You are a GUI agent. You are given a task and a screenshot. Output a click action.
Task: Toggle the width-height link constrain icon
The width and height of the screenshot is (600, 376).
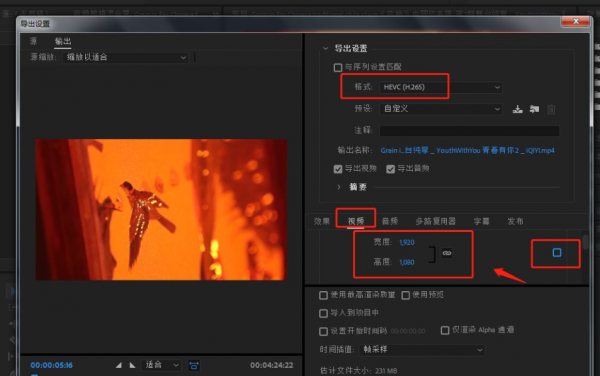(447, 253)
